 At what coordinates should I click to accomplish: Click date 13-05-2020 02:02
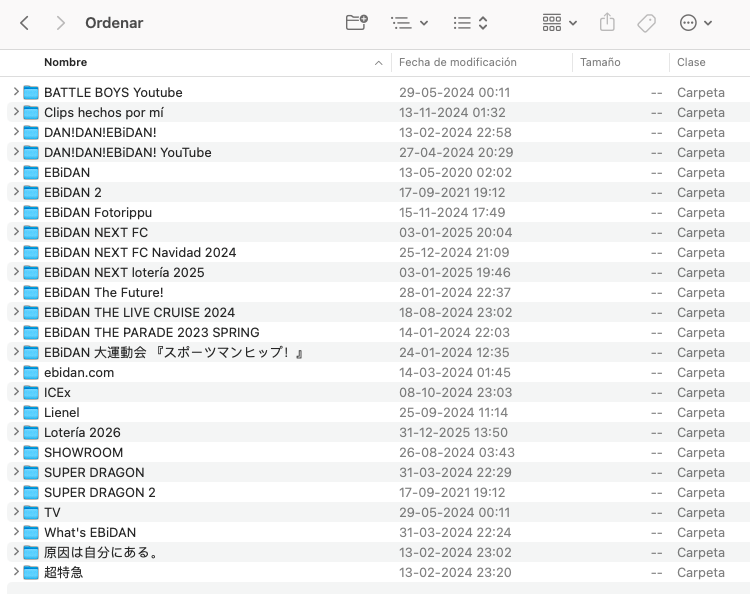pos(455,173)
